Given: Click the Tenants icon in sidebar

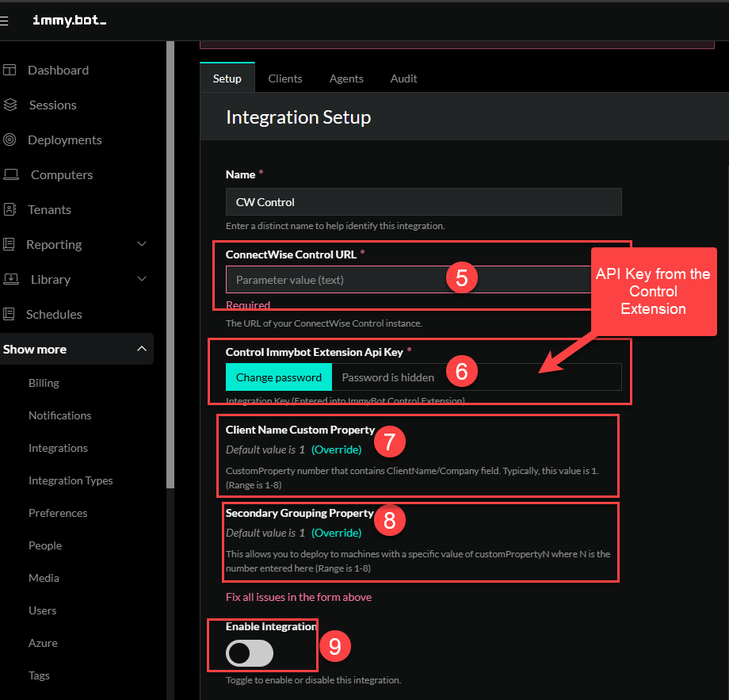Looking at the screenshot, I should (10, 209).
